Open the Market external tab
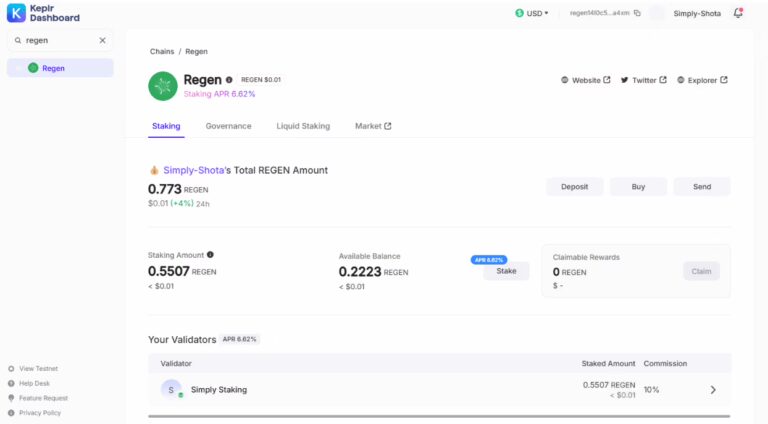 point(373,126)
